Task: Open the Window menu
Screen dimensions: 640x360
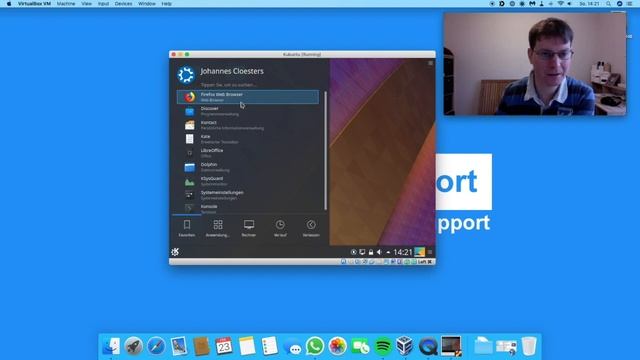Action: pos(147,4)
